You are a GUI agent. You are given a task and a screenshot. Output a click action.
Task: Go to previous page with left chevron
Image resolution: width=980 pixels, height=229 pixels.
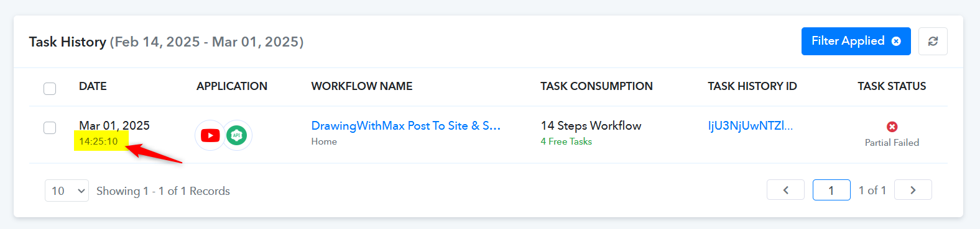tap(785, 190)
